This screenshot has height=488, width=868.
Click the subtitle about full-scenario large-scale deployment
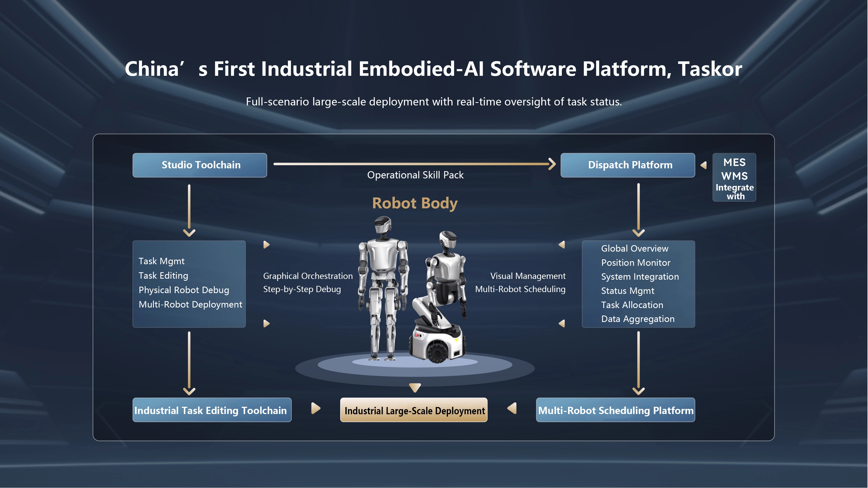(434, 102)
